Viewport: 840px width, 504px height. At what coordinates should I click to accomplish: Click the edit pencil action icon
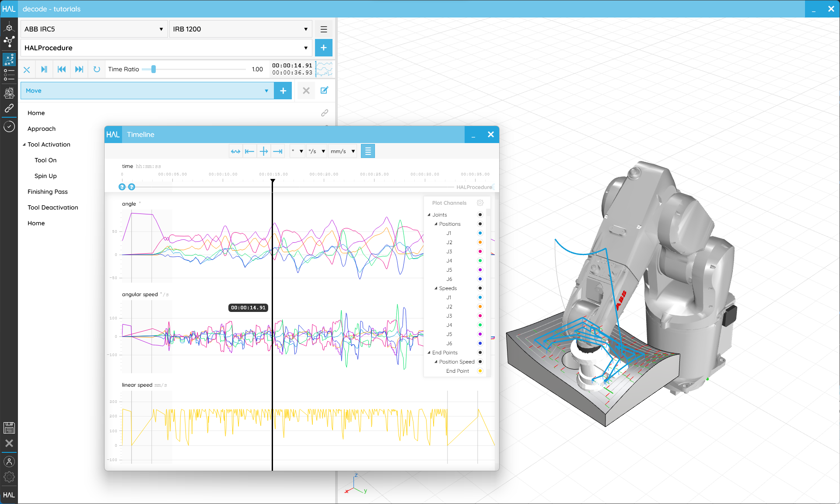[324, 91]
